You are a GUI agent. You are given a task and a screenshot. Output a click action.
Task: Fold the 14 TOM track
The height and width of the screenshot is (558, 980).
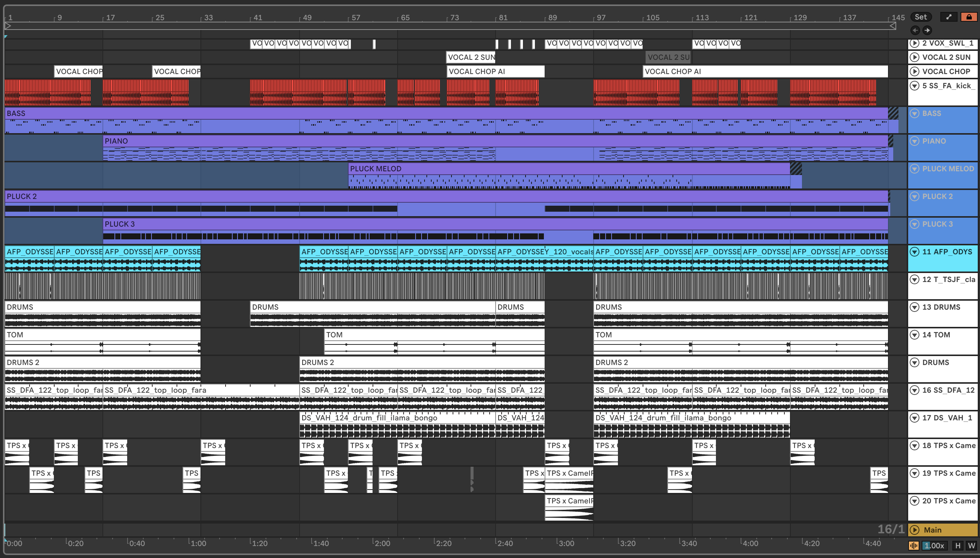click(x=915, y=335)
